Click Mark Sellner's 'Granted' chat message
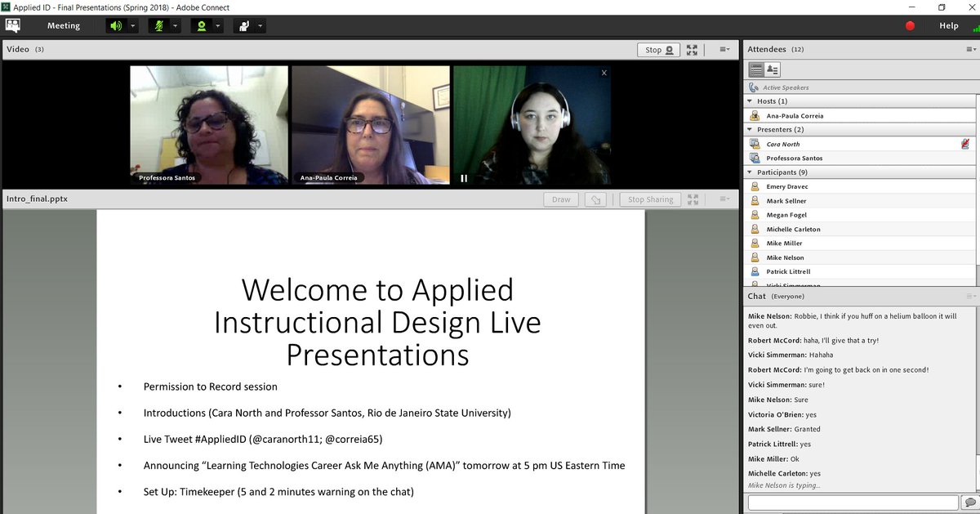Image resolution: width=980 pixels, height=514 pixels. pos(784,429)
